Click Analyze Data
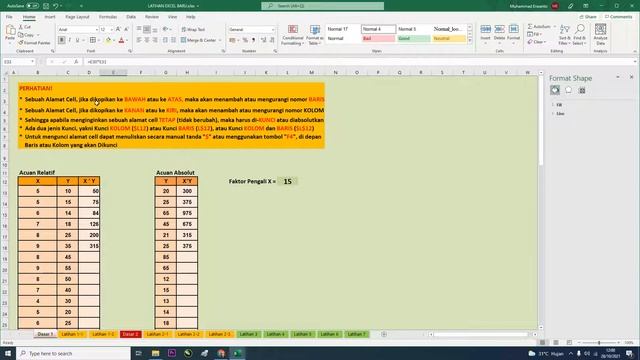The width and height of the screenshot is (640, 360). tap(600, 34)
